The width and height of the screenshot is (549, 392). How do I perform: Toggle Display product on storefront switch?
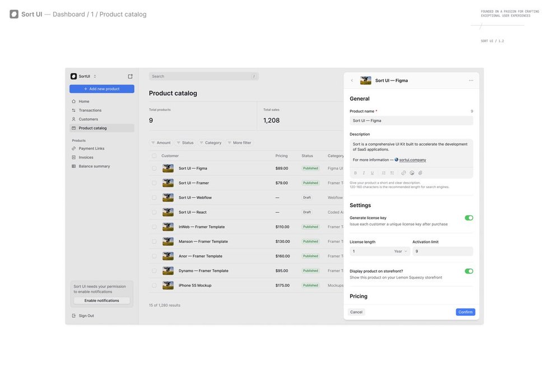point(469,271)
